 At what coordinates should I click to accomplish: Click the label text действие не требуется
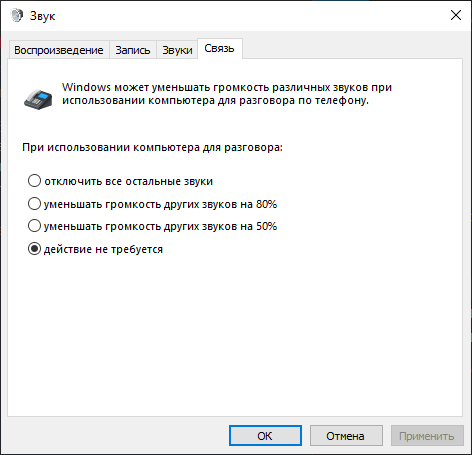pyautogui.click(x=103, y=249)
